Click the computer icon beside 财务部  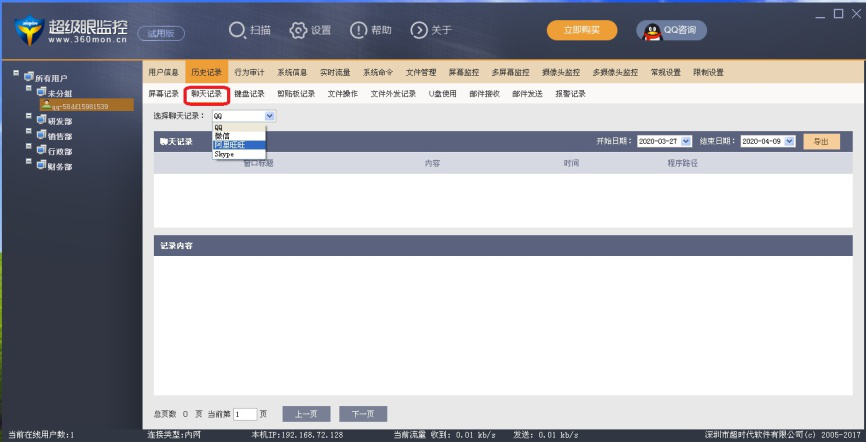pos(41,164)
